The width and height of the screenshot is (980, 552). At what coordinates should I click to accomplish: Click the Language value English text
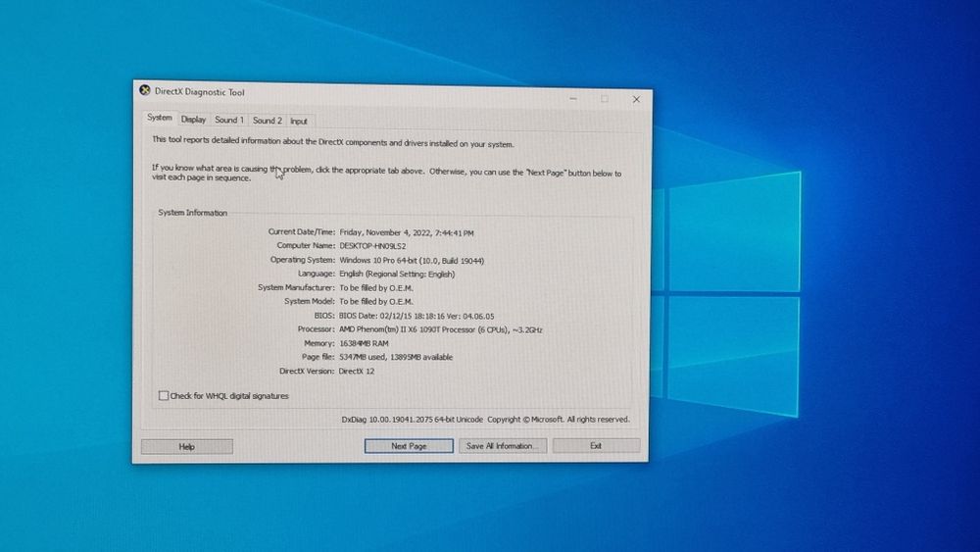(397, 274)
